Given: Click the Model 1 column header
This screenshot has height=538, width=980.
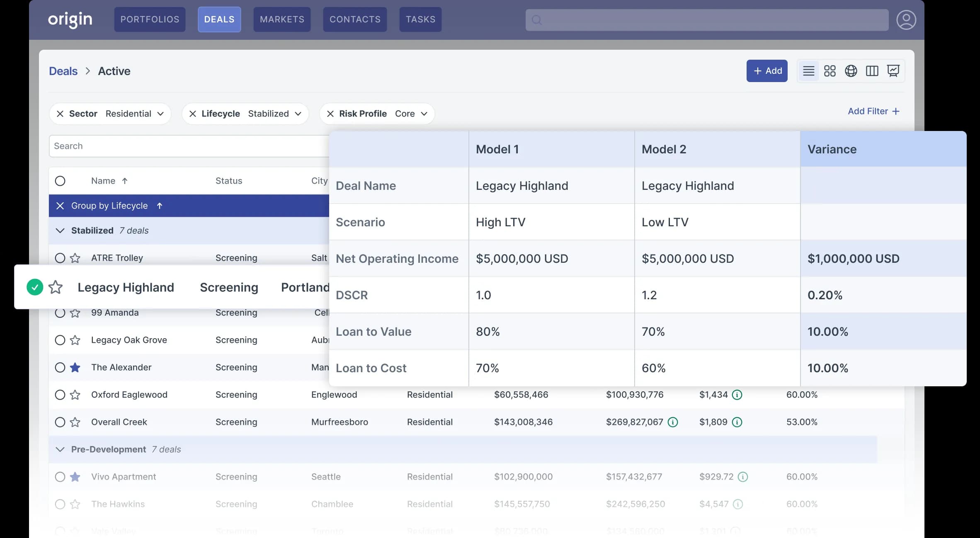Looking at the screenshot, I should click(x=551, y=149).
